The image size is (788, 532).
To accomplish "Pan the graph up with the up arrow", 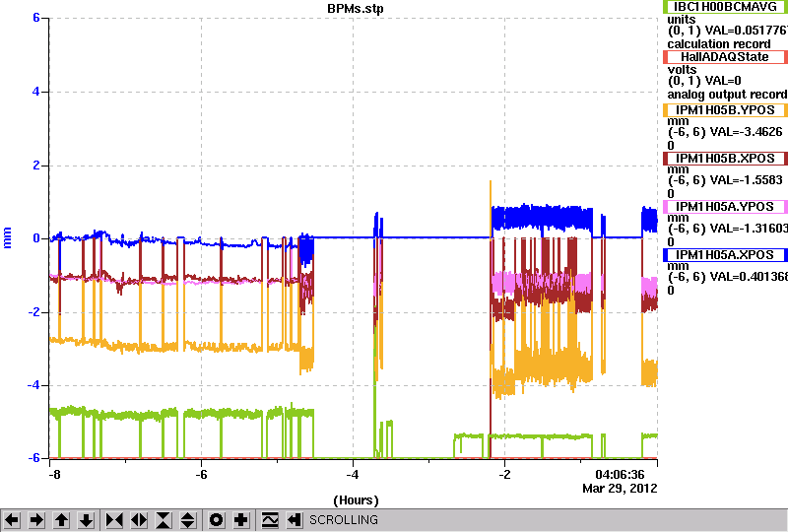I will pos(62,520).
